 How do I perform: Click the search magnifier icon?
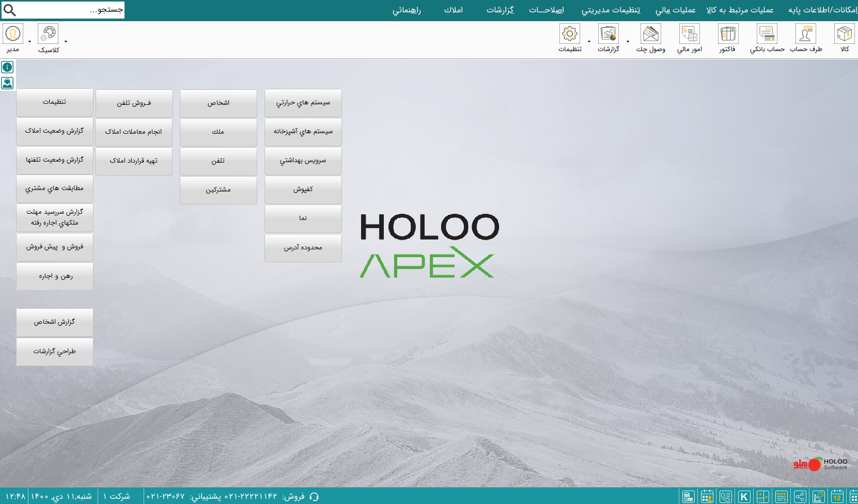(x=10, y=10)
